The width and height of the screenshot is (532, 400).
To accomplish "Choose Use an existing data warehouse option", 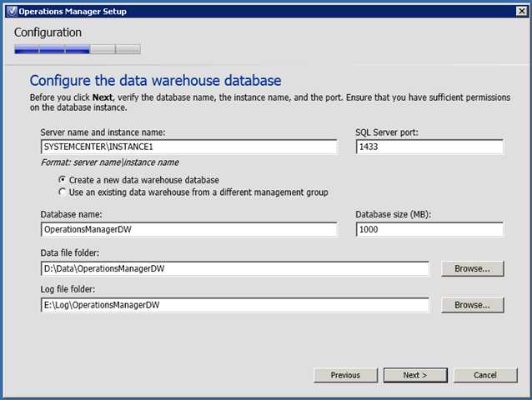I will pyautogui.click(x=63, y=192).
